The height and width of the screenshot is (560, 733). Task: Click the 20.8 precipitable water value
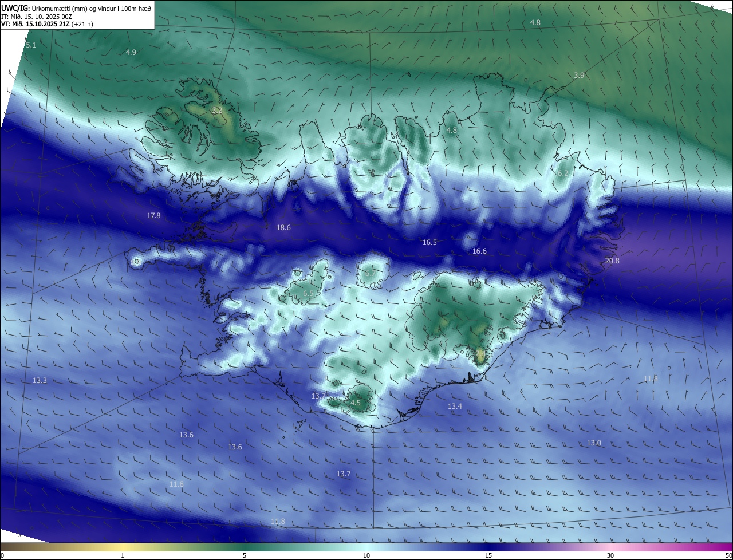coord(612,261)
